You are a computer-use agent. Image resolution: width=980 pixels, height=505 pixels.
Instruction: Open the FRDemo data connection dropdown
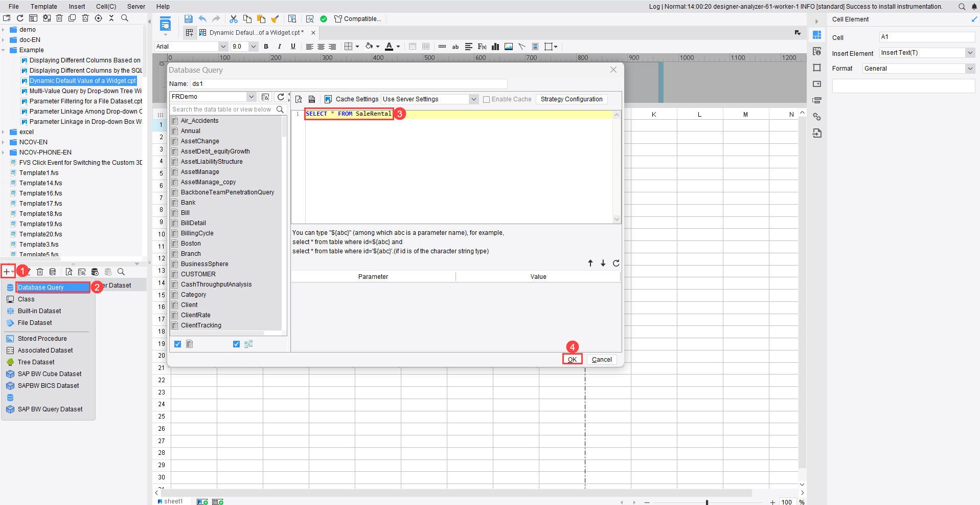pos(213,97)
